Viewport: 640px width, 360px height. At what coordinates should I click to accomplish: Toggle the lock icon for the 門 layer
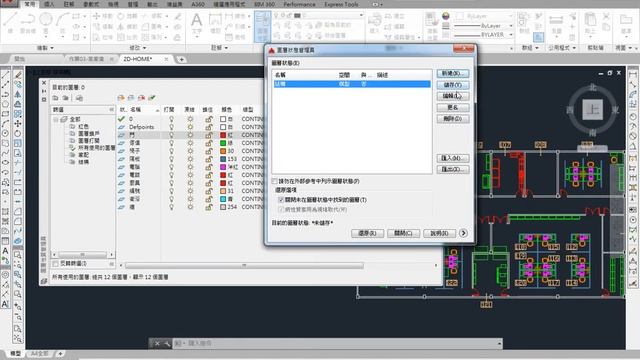209,135
